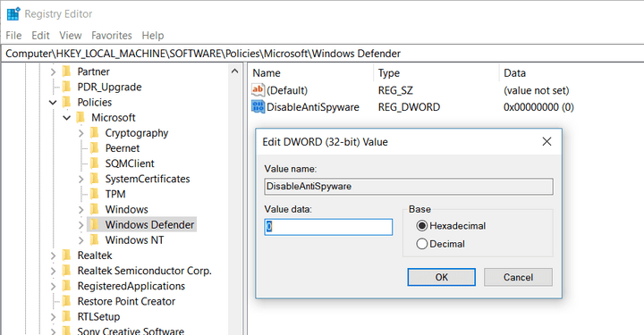Click the Windows NT folder icon
Viewport: 644px width, 335px height.
click(x=95, y=240)
